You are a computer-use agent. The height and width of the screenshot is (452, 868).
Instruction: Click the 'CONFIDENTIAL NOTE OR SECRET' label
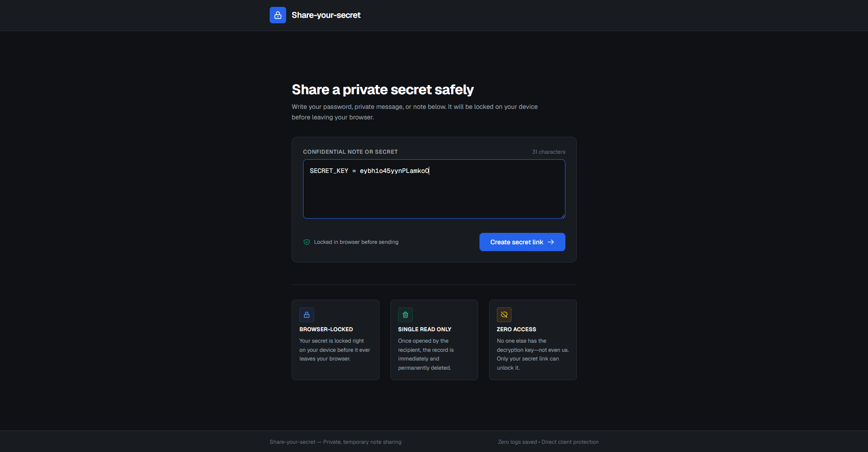(350, 152)
